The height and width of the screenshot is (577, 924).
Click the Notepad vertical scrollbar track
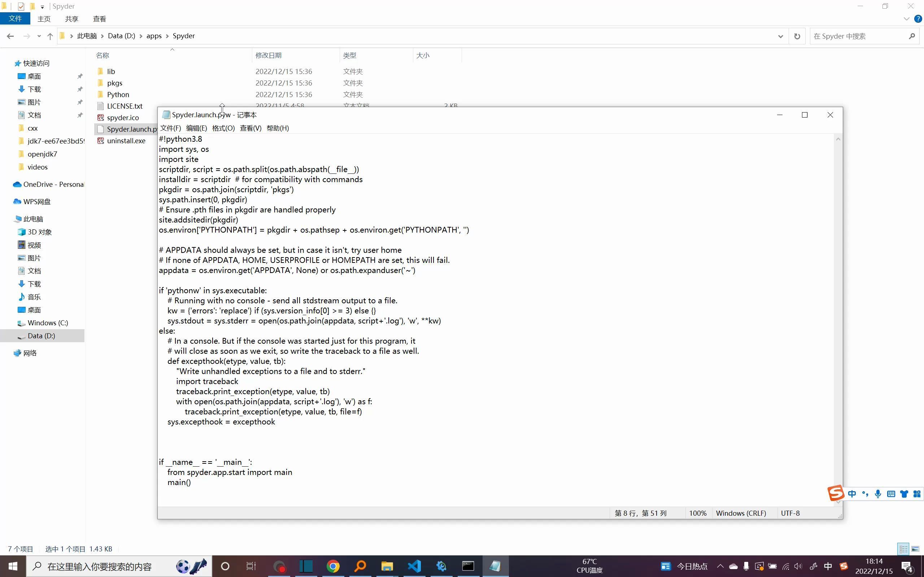[838, 321]
